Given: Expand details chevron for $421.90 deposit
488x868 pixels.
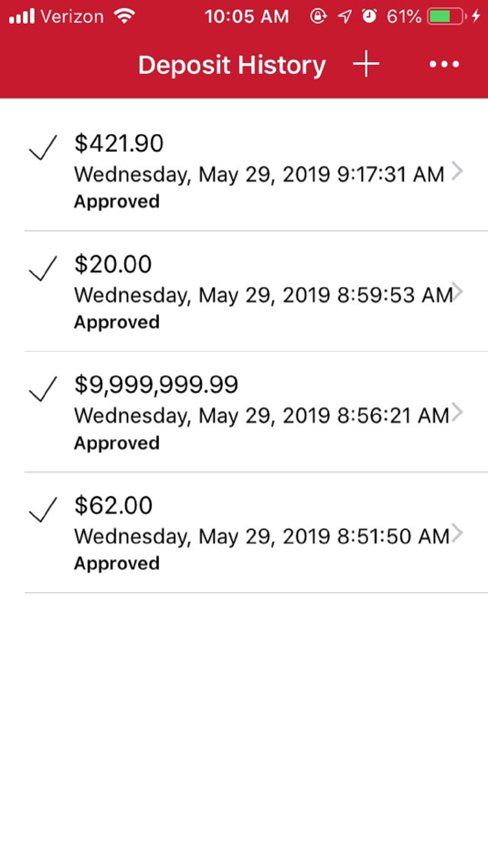Looking at the screenshot, I should tap(457, 172).
